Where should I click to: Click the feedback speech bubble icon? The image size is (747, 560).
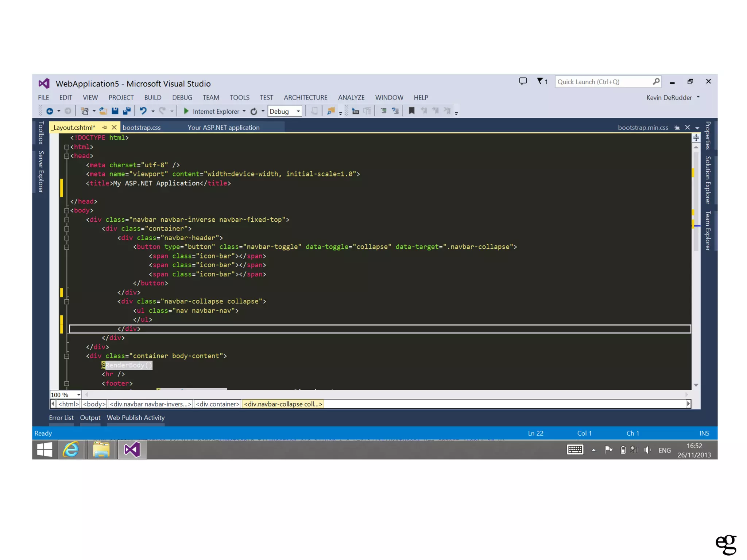coord(523,81)
